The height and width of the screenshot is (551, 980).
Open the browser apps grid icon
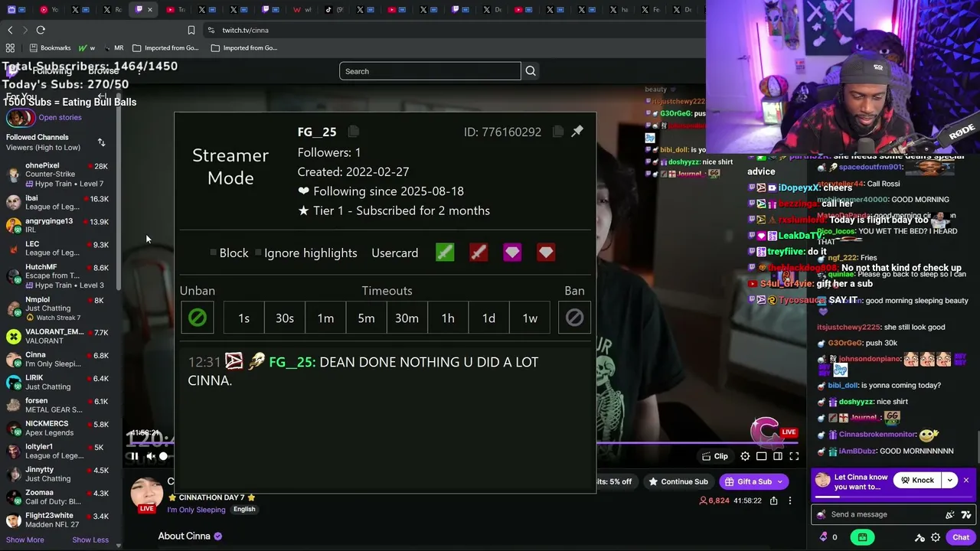pyautogui.click(x=10, y=47)
